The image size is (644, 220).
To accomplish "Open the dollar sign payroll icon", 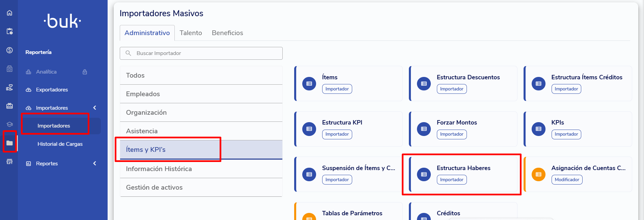I will coord(9,50).
